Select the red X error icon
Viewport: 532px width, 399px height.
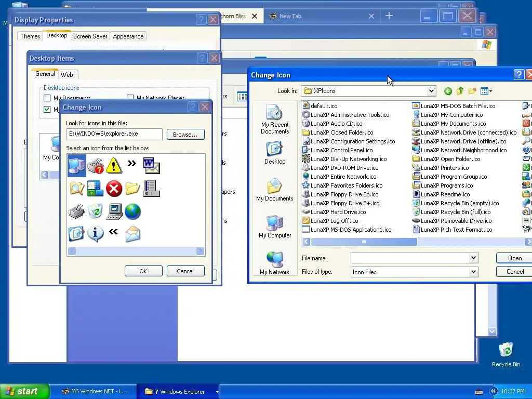pos(114,188)
